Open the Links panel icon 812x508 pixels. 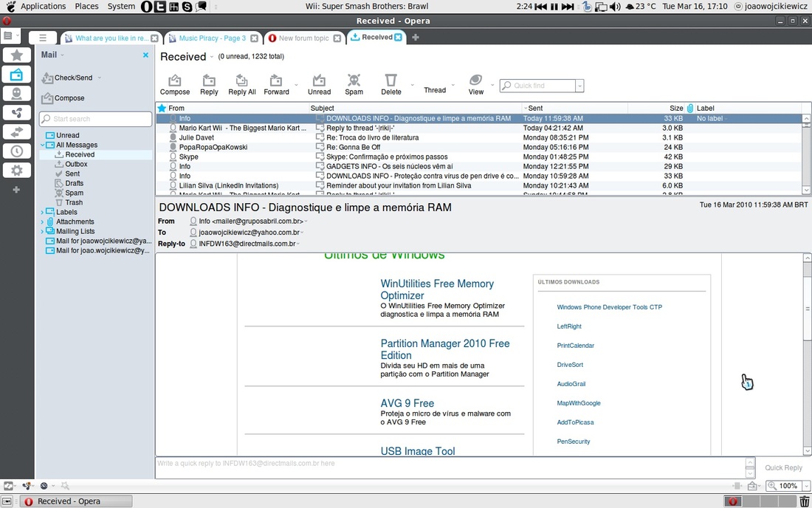point(16,113)
